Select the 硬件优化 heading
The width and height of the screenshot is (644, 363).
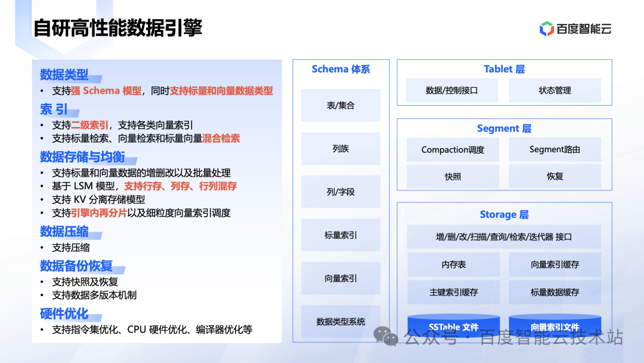[x=64, y=314]
